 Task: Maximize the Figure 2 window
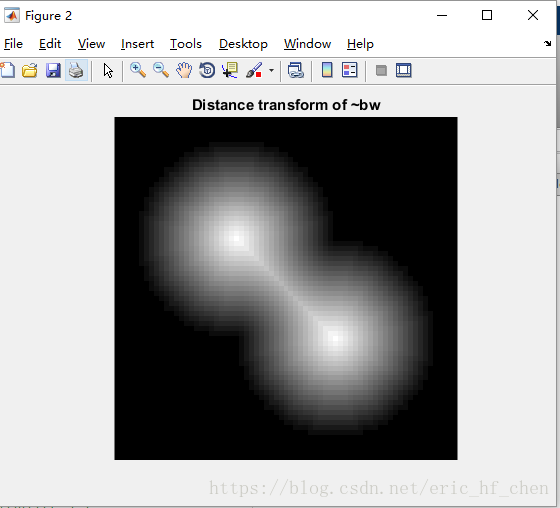point(487,15)
